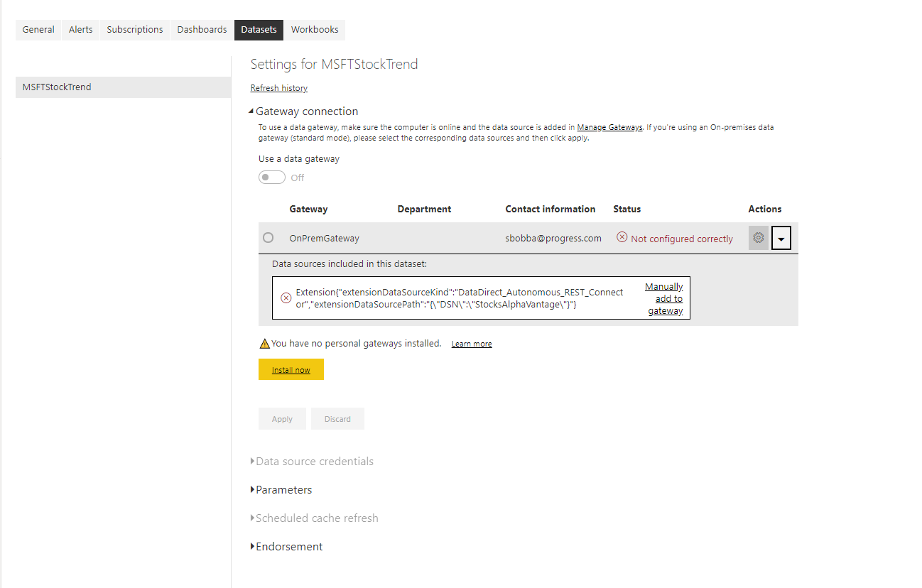Screen dimensions: 922x588
Task: Collapse the OnPremGateway dropdown arrow in Actions
Action: tap(781, 239)
